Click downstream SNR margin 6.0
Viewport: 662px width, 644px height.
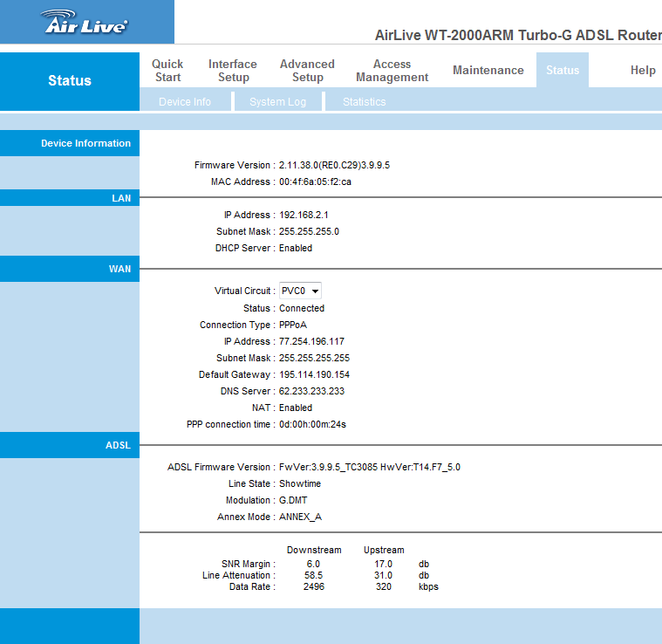(313, 565)
